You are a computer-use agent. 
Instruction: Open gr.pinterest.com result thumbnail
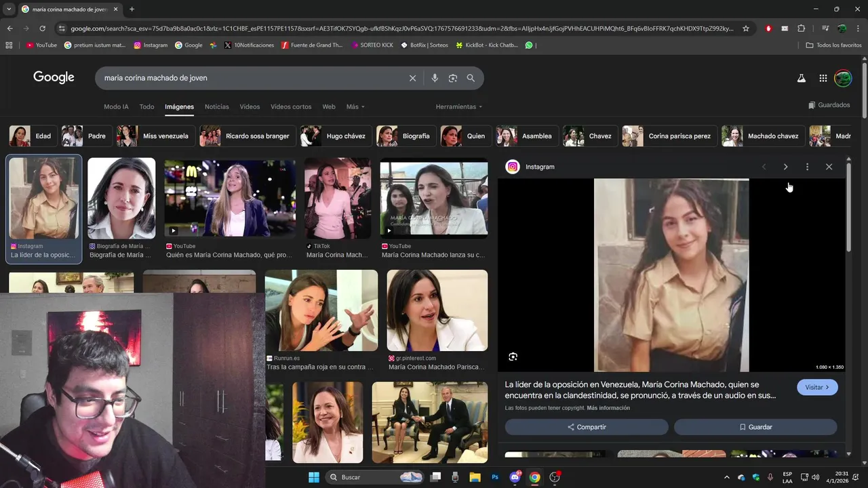[x=437, y=310]
